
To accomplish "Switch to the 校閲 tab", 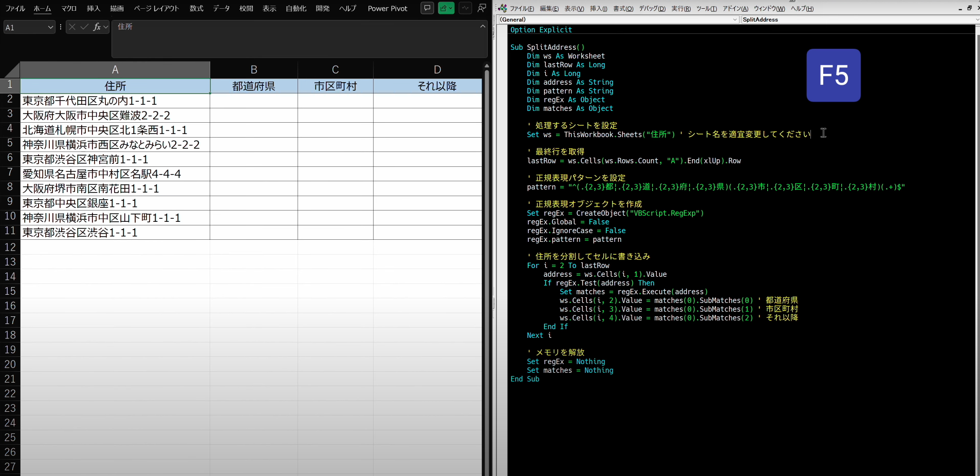I will point(246,8).
